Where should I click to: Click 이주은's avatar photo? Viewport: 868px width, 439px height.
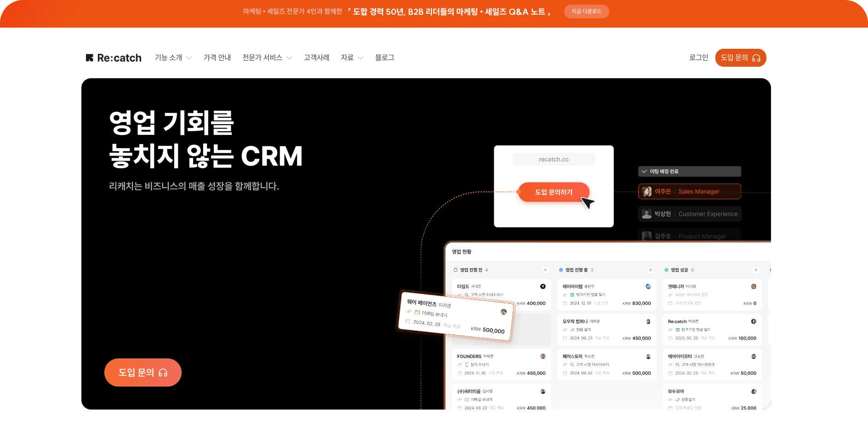(x=646, y=191)
